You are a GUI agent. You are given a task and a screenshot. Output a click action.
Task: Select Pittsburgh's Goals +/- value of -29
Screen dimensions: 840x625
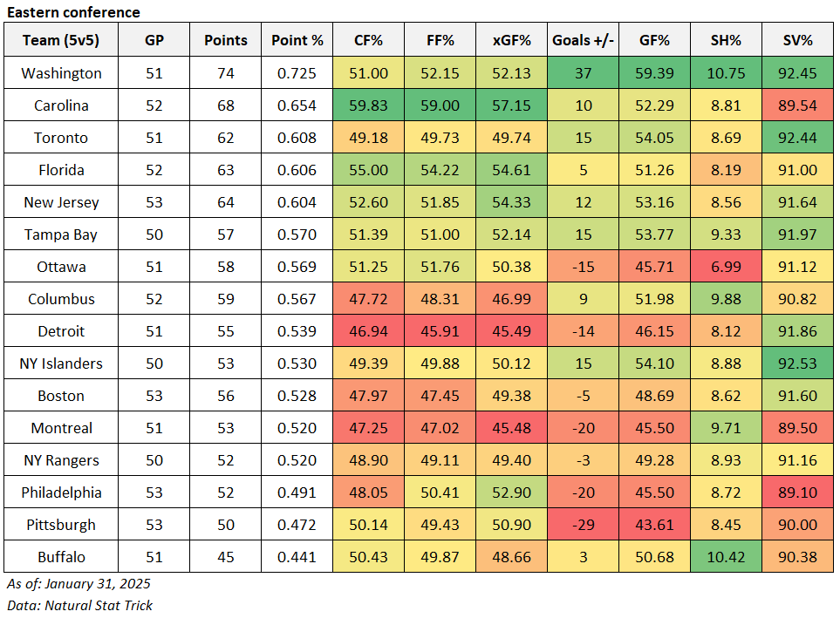(x=583, y=525)
